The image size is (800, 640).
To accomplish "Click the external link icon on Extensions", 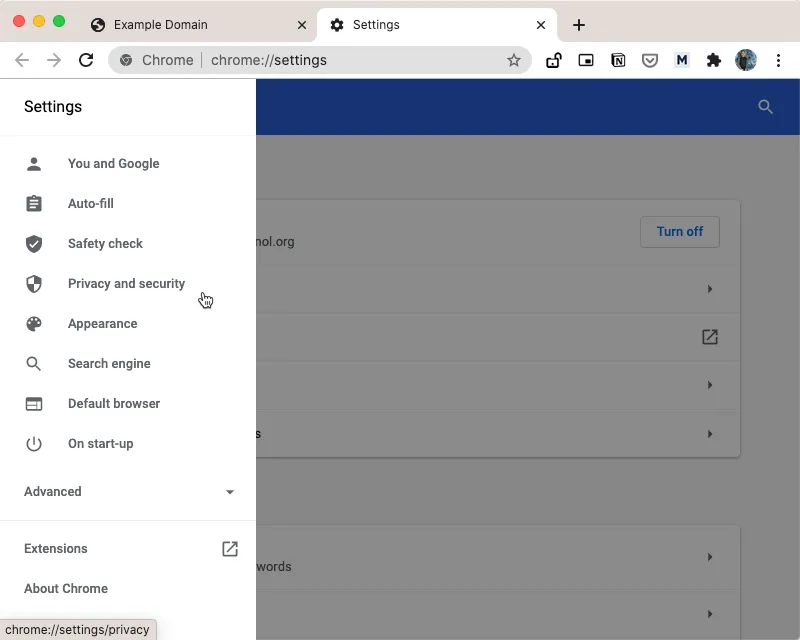I will [x=229, y=549].
